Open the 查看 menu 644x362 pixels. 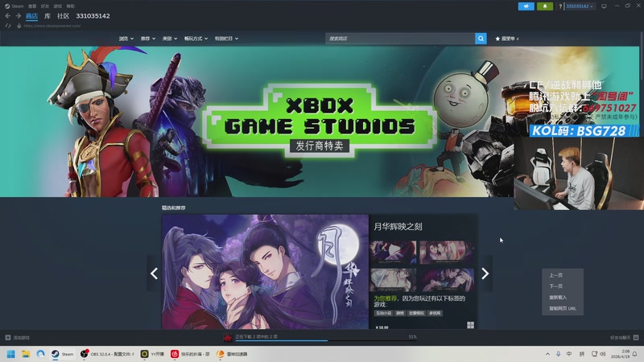pyautogui.click(x=32, y=6)
